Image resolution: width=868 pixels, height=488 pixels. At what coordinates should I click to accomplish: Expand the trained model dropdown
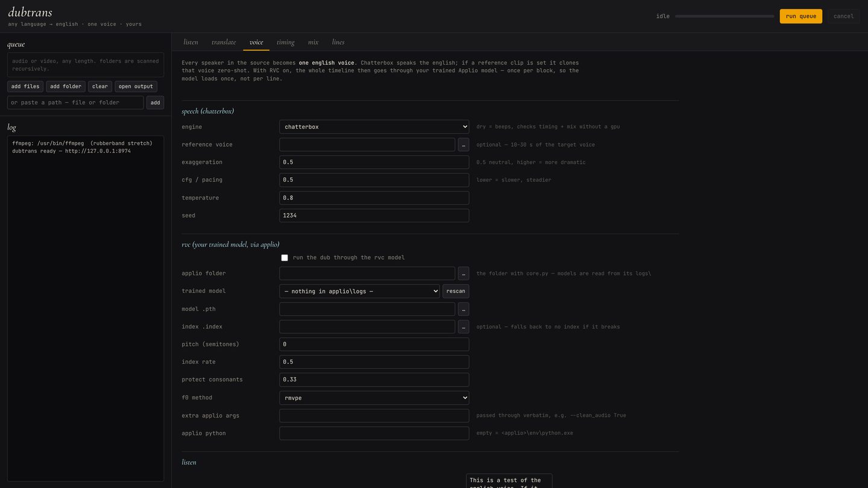(360, 291)
